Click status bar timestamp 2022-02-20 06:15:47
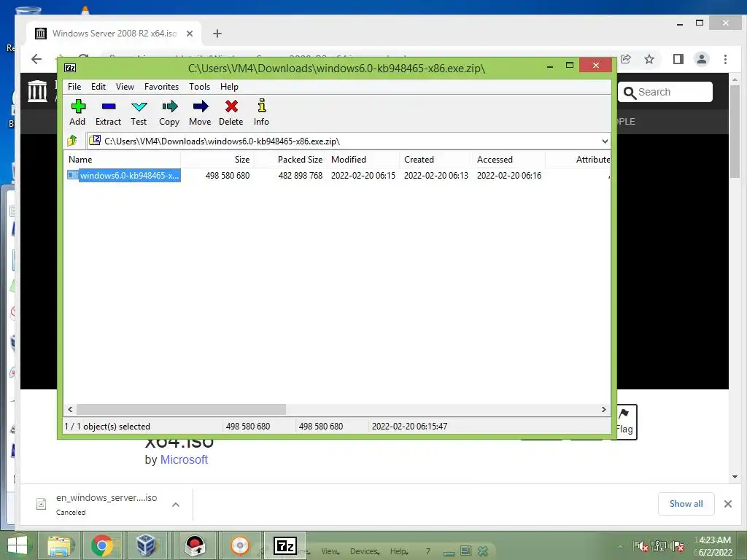This screenshot has height=560, width=747. 409,426
